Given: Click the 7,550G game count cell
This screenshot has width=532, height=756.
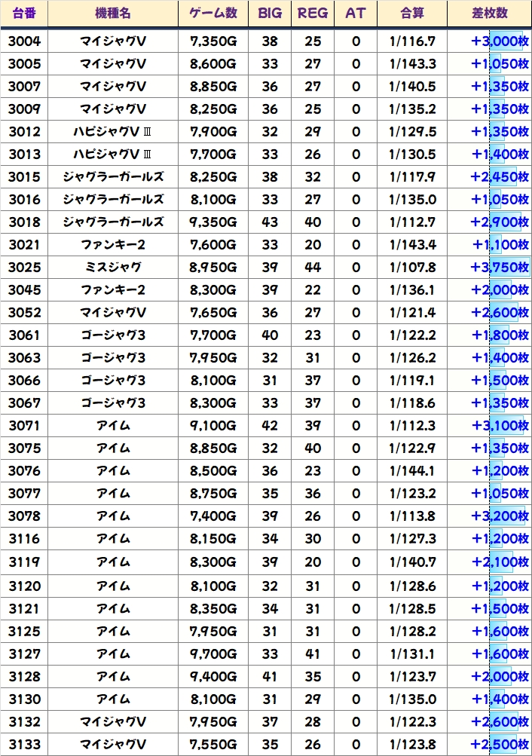Looking at the screenshot, I should coord(213,745).
